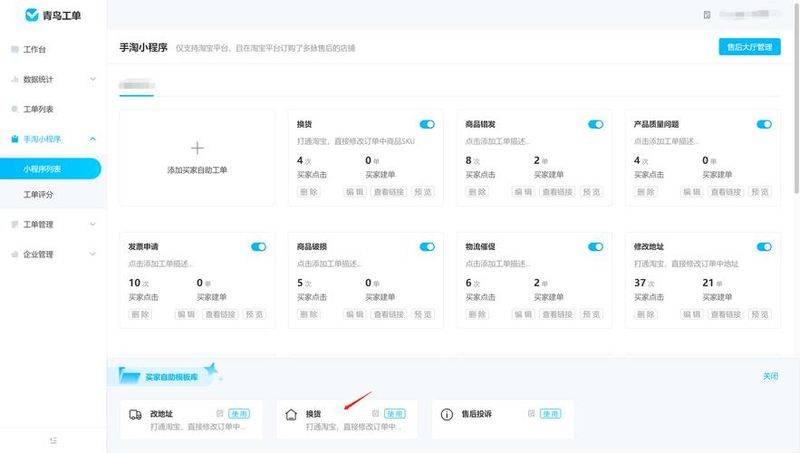Image resolution: width=800 pixels, height=453 pixels.
Task: Click 使用 on the 换货 template
Action: pyautogui.click(x=395, y=413)
